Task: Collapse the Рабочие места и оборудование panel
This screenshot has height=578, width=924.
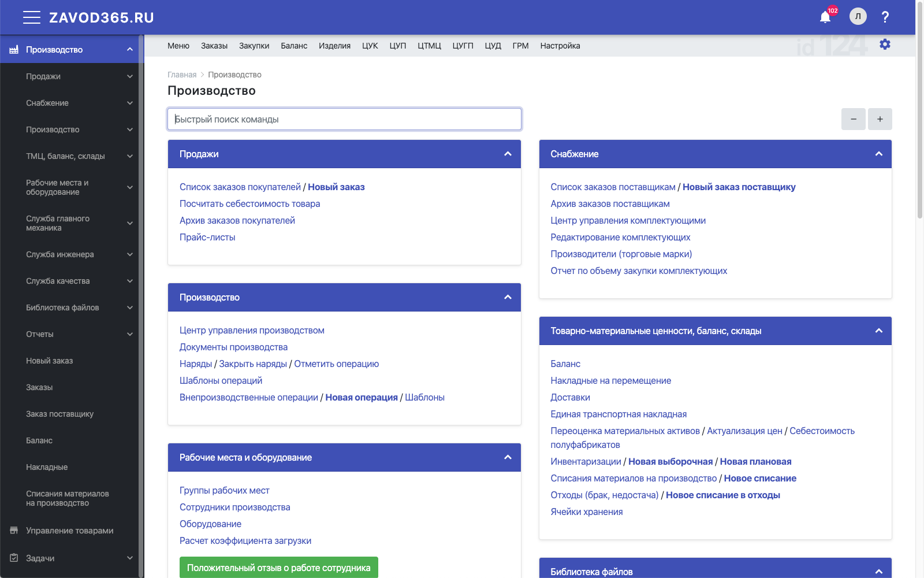Action: tap(508, 457)
